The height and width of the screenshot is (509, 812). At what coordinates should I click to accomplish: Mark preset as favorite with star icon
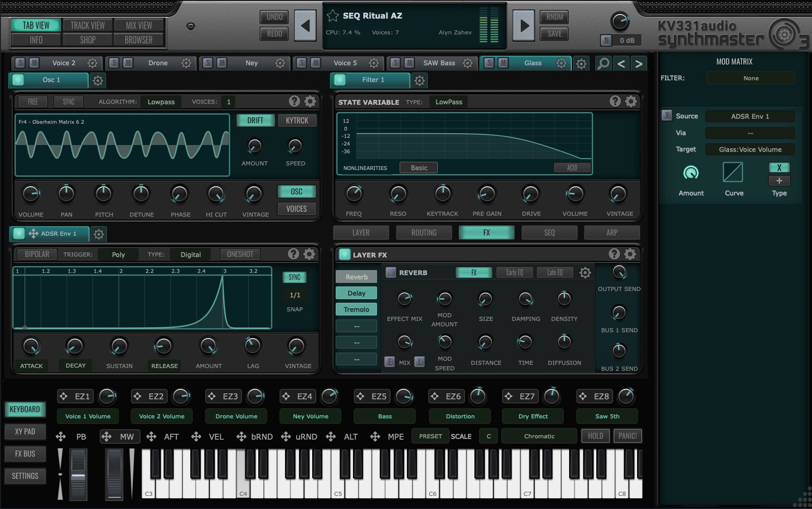[x=333, y=16]
